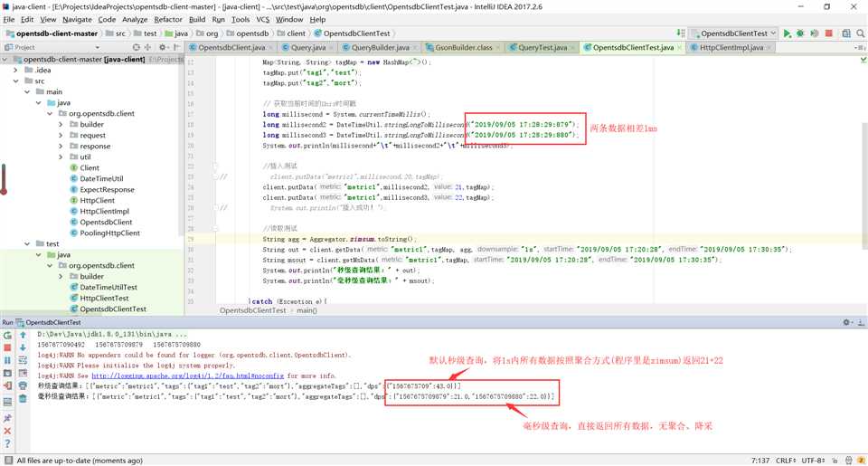The image size is (868, 466).
Task: Open run configuration OpentsdbClientTest dropdown
Action: [733, 33]
